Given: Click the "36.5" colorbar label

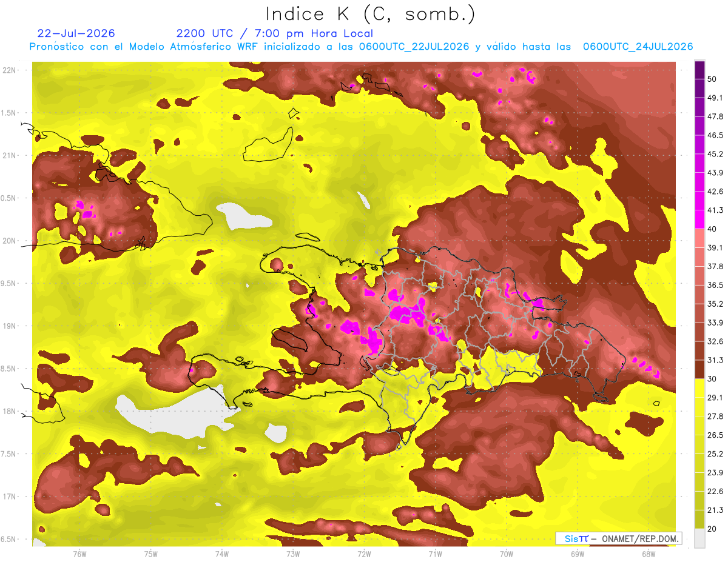Looking at the screenshot, I should [715, 285].
